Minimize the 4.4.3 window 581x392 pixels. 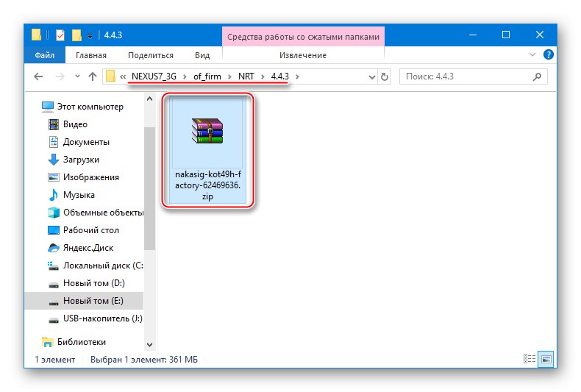pos(473,35)
